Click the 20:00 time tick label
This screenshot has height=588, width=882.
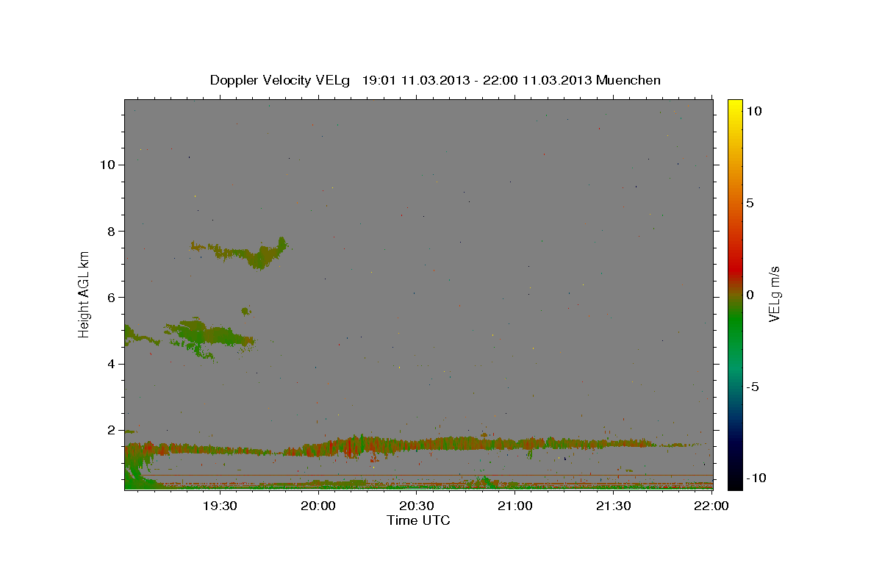point(318,506)
